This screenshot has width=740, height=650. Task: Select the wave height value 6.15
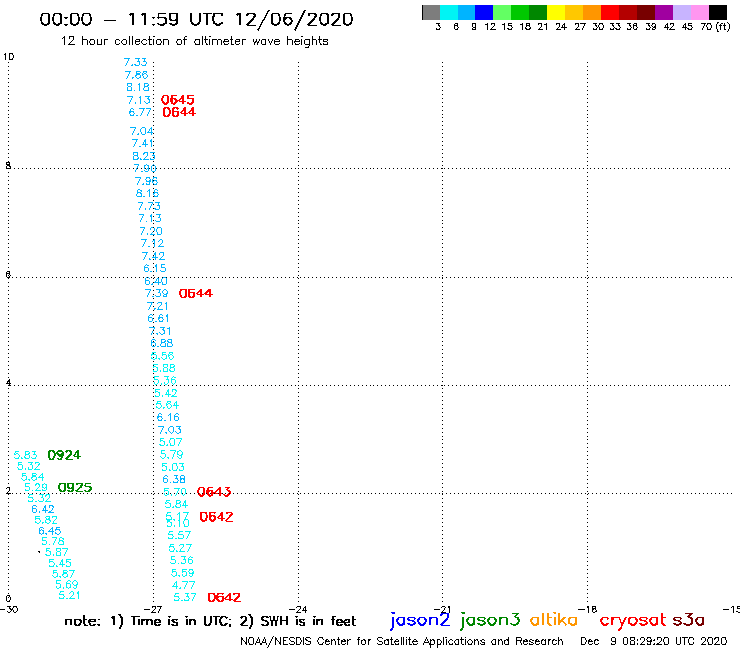[x=155, y=269]
